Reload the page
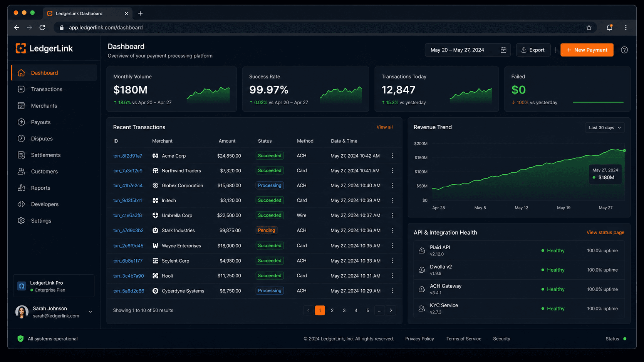Viewport: 644px width, 362px height. pyautogui.click(x=42, y=27)
